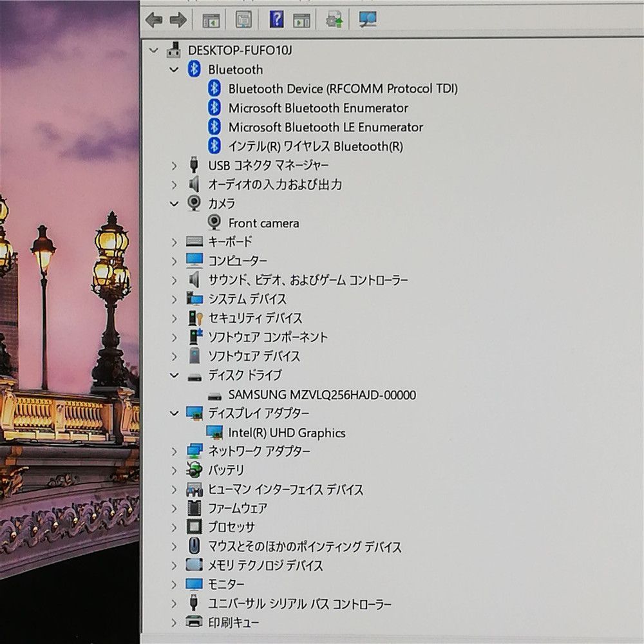
Task: Select the SAMSUNG MZVLQ256HAJD disk drive
Action: [323, 395]
